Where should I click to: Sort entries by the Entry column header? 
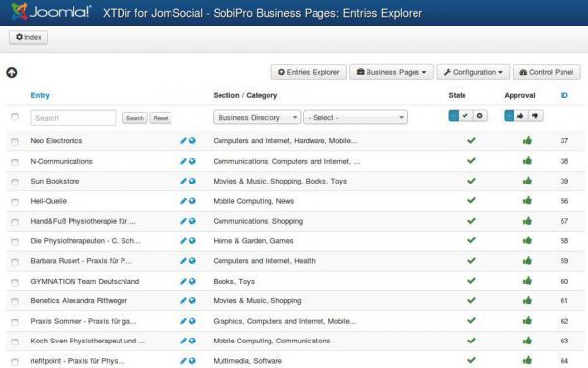(x=40, y=95)
